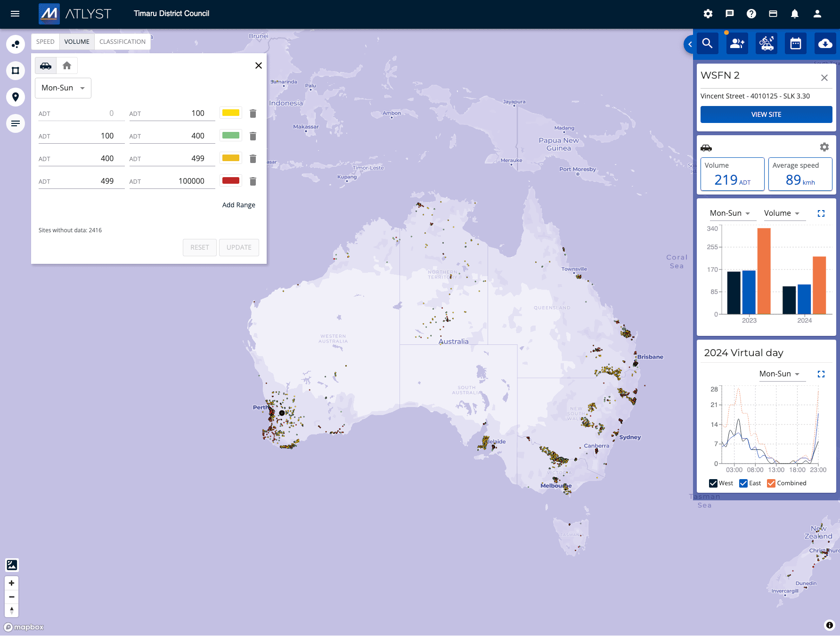Click Add Range link
The image size is (840, 636).
click(x=238, y=205)
